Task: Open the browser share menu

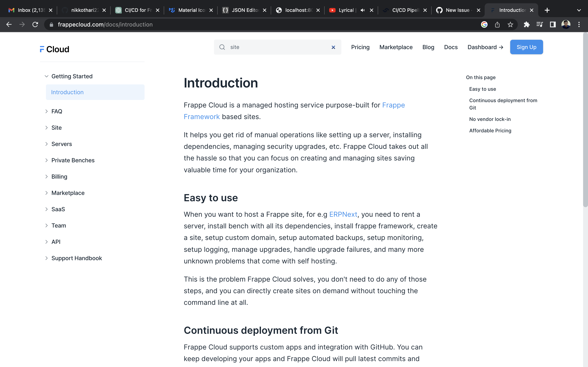Action: point(497,24)
